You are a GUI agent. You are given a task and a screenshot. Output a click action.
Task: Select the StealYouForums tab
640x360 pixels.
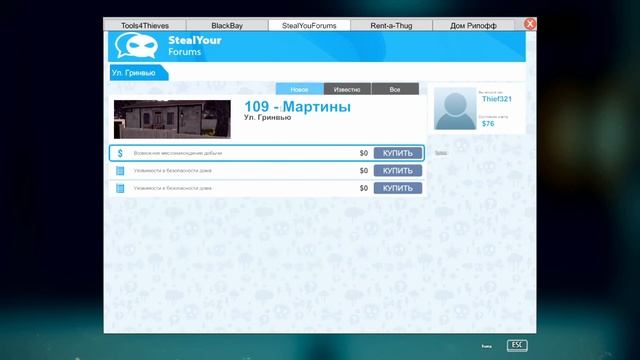tap(309, 25)
